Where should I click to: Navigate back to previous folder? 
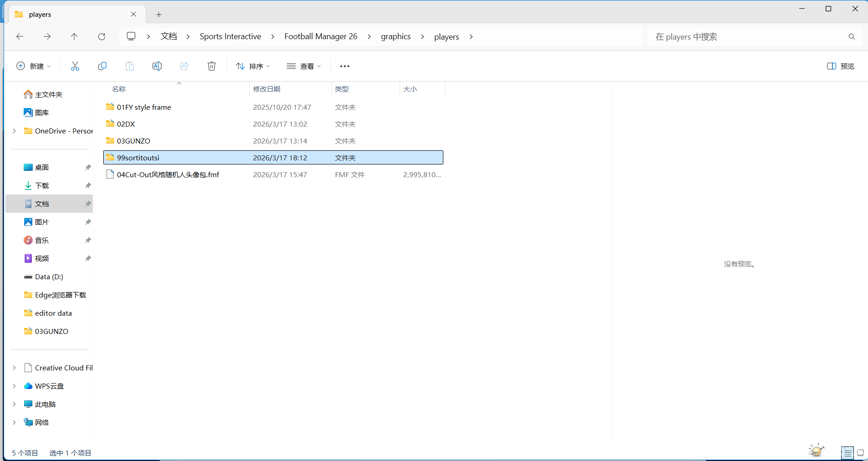[x=20, y=36]
